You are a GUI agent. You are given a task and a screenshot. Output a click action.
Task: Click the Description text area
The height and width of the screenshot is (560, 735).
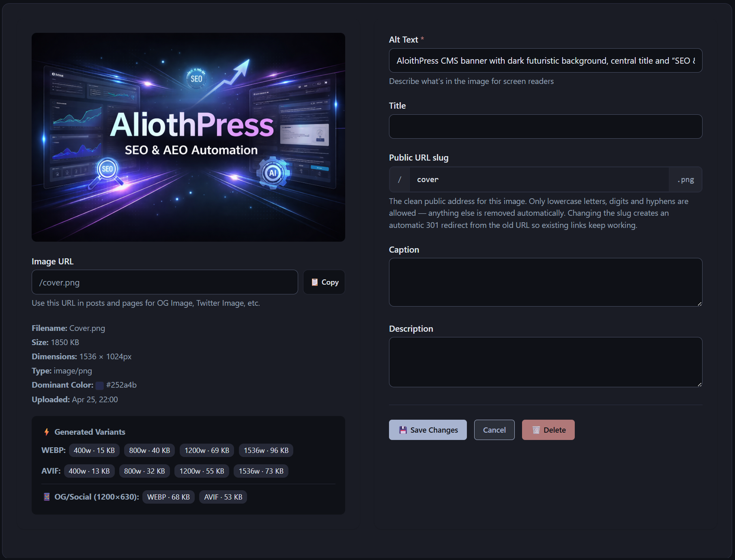pos(546,362)
